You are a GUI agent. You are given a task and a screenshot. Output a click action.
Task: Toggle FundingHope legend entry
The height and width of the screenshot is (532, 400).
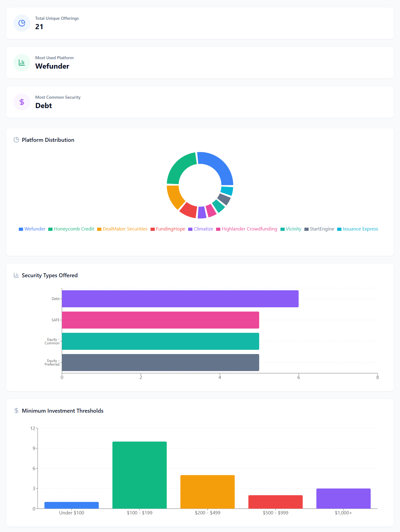click(168, 229)
